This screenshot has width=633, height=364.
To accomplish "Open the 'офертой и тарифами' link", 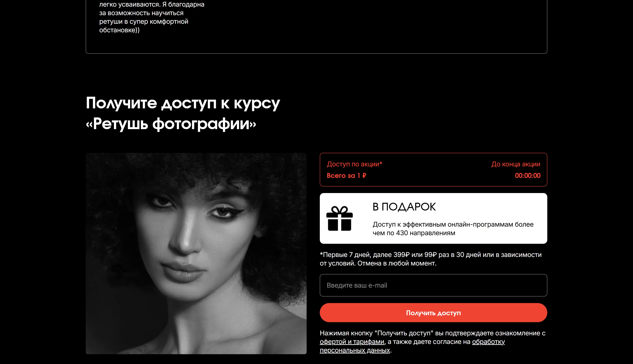I will [x=352, y=341].
